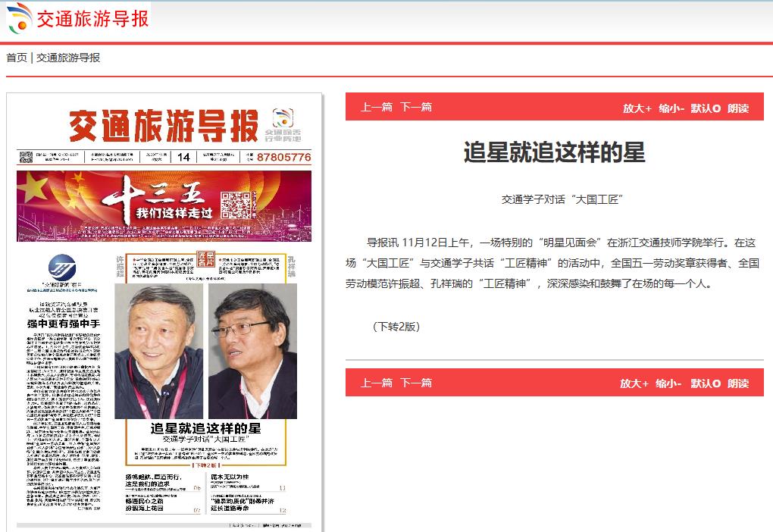Click the 匠星名片 red label box
Viewport: 773px width, 532px height.
coord(205,258)
